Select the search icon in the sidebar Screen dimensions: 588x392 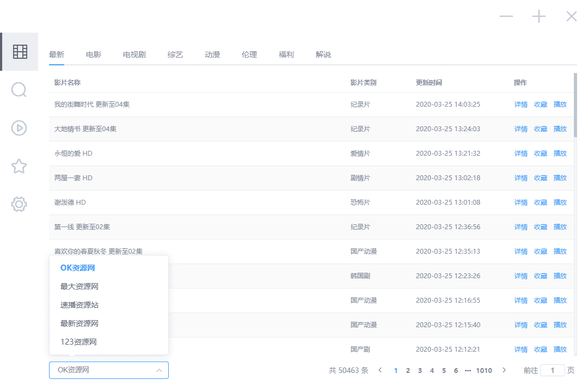click(19, 90)
